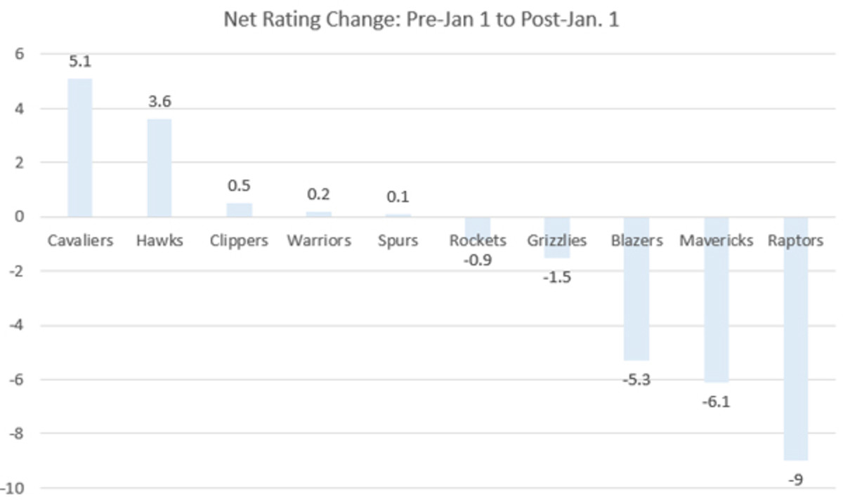Click the 3.6 data label

159,102
